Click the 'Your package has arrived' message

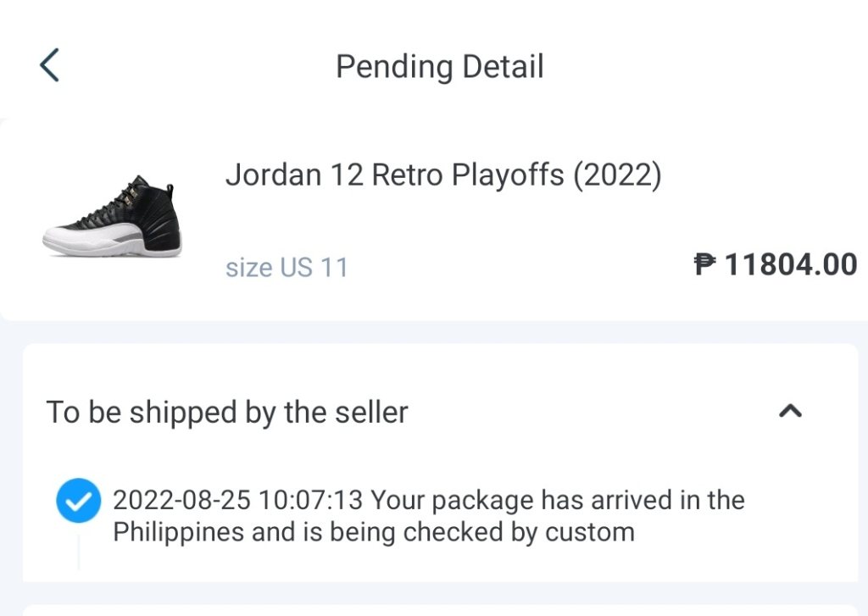[x=557, y=500]
